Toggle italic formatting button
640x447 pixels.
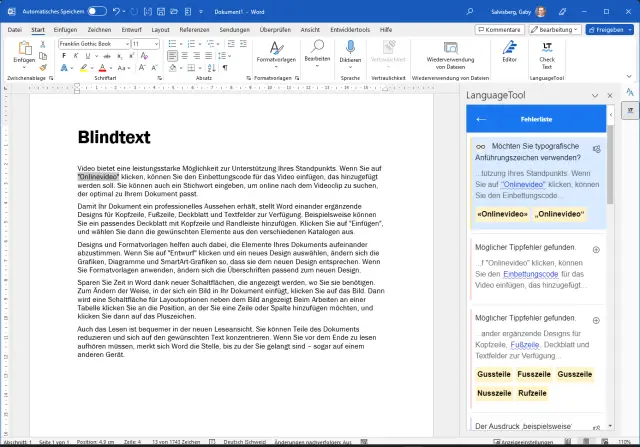coord(76,56)
